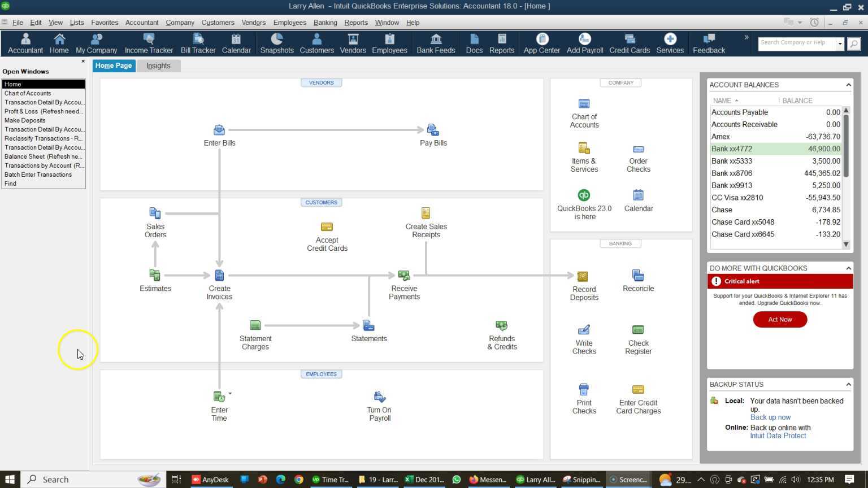Select Bank xx4772 in Account Balances
The width and height of the screenshot is (868, 488).
coord(775,149)
